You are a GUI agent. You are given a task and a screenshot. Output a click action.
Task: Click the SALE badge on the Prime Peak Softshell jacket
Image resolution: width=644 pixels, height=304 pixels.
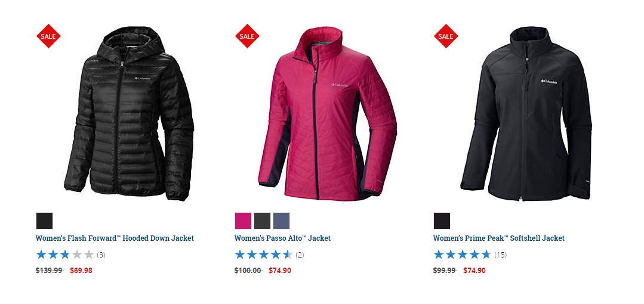(x=446, y=36)
